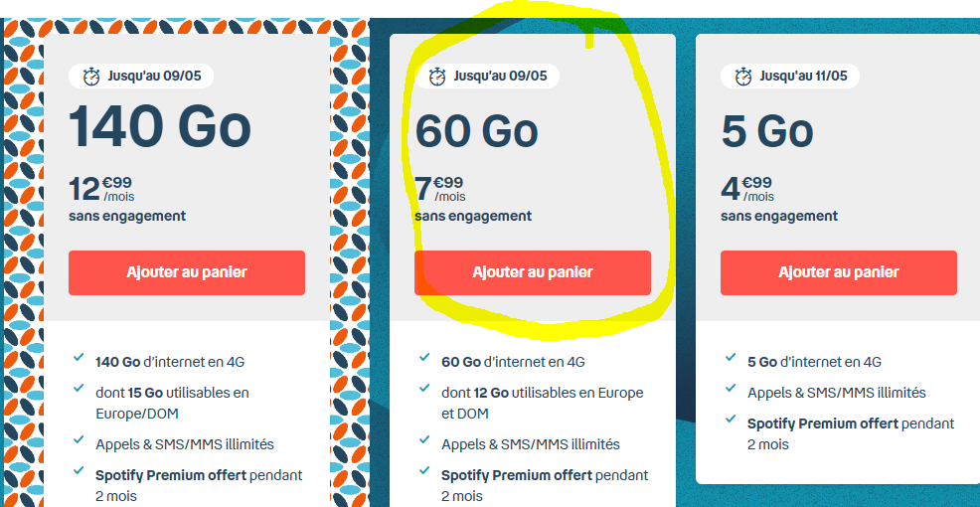
Task: Click the stopwatch icon on the 5 Go offer
Action: point(743,77)
